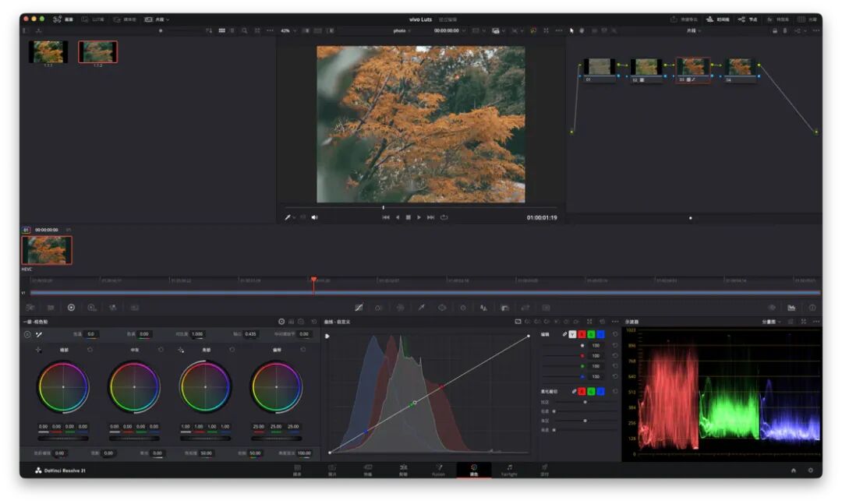Open the node graph clip dropdown
The height and width of the screenshot is (504, 842).
click(x=693, y=30)
